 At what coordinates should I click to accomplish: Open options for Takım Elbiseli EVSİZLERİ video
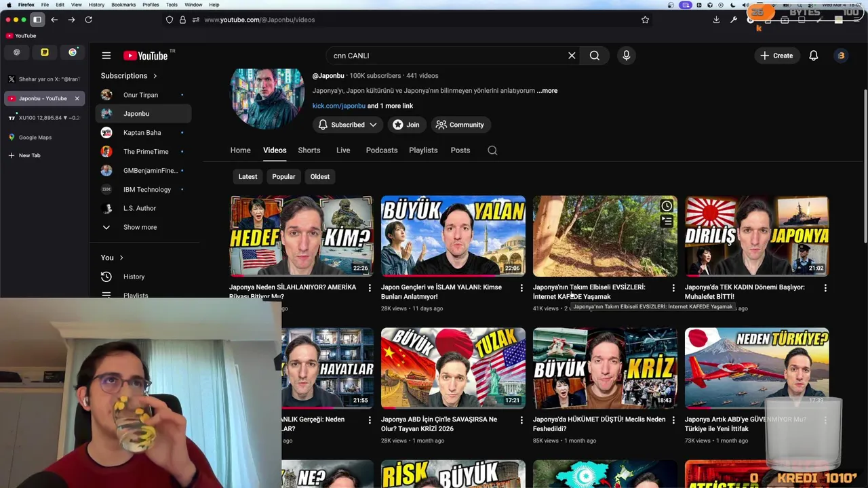[673, 288]
